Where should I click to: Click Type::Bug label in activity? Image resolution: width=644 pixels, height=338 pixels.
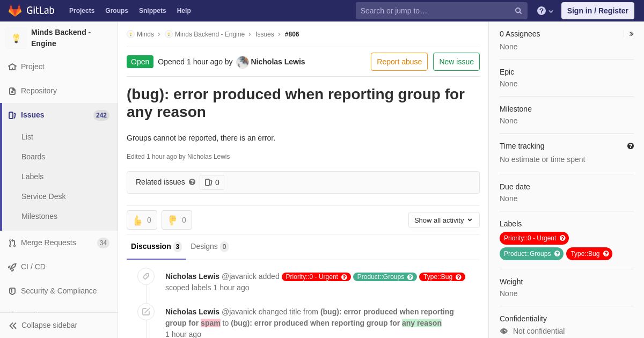442,277
